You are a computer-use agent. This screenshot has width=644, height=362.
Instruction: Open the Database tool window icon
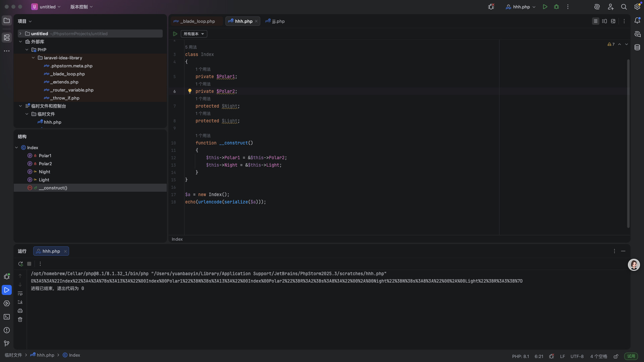click(637, 48)
